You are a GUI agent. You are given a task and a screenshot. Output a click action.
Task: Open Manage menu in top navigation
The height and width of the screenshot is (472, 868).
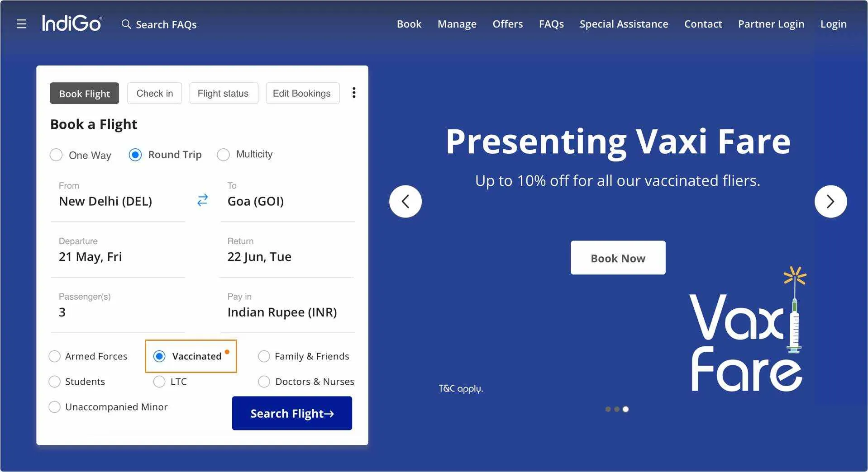point(457,24)
